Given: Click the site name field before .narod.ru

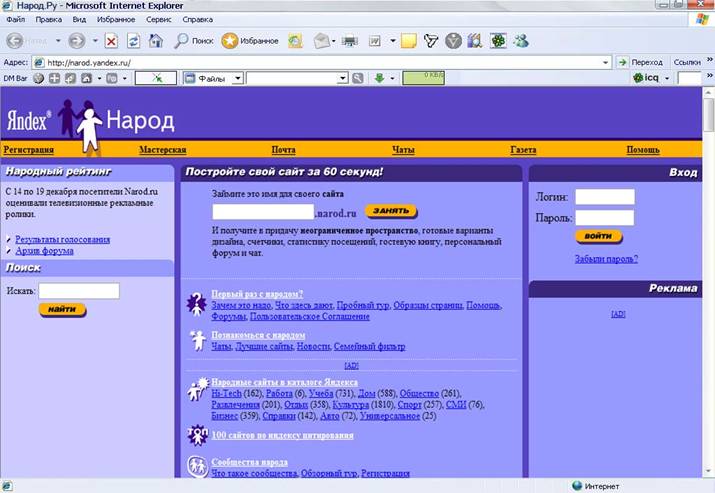Looking at the screenshot, I should (x=263, y=212).
